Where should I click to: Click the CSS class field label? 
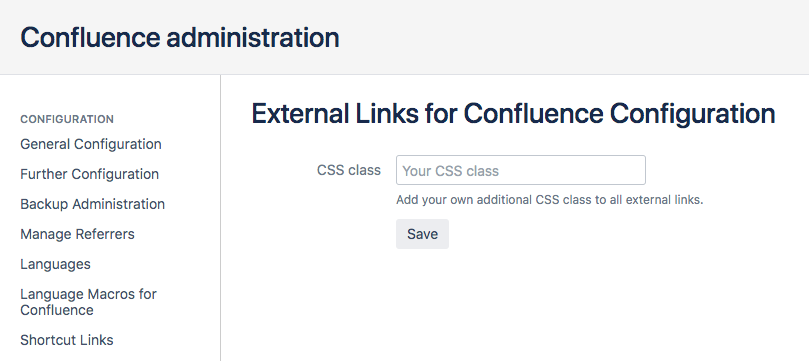point(349,170)
